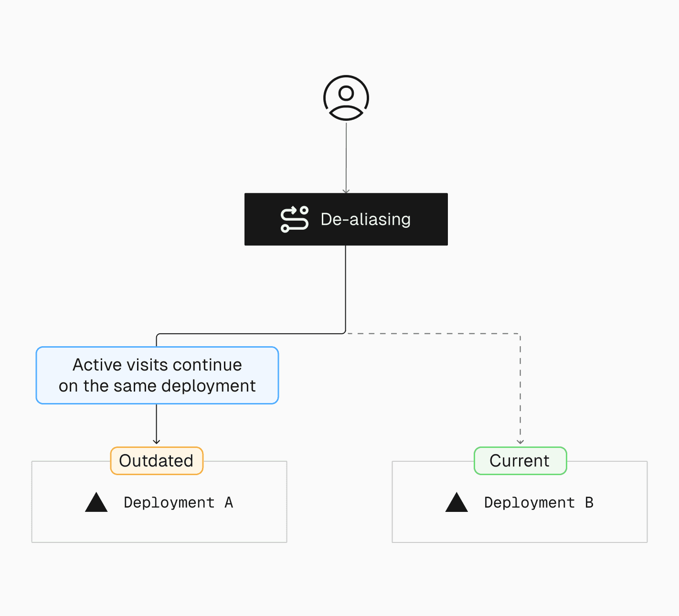Select the black Deployment A triangle marker

click(x=96, y=502)
